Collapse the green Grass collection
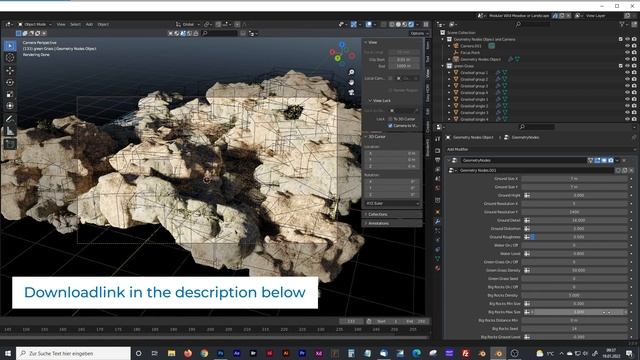 tap(443, 66)
